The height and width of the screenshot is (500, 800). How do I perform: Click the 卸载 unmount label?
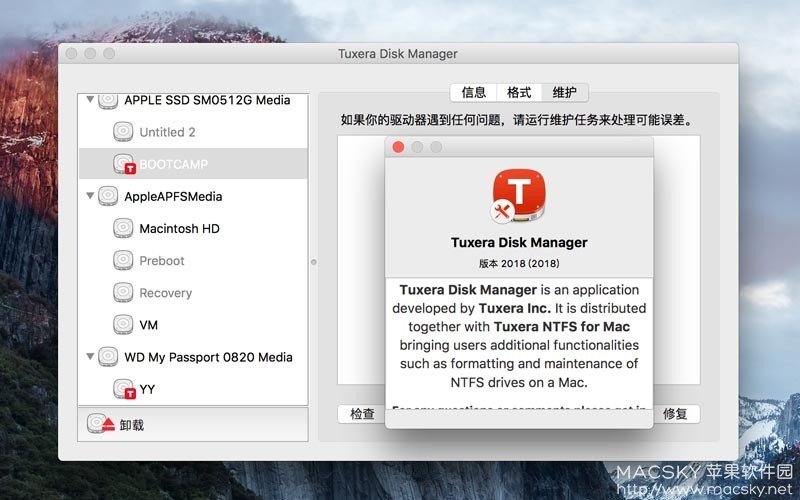pos(132,425)
